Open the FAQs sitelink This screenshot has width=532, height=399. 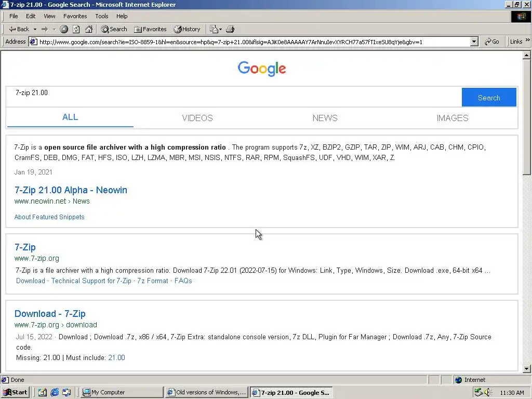[x=183, y=281]
